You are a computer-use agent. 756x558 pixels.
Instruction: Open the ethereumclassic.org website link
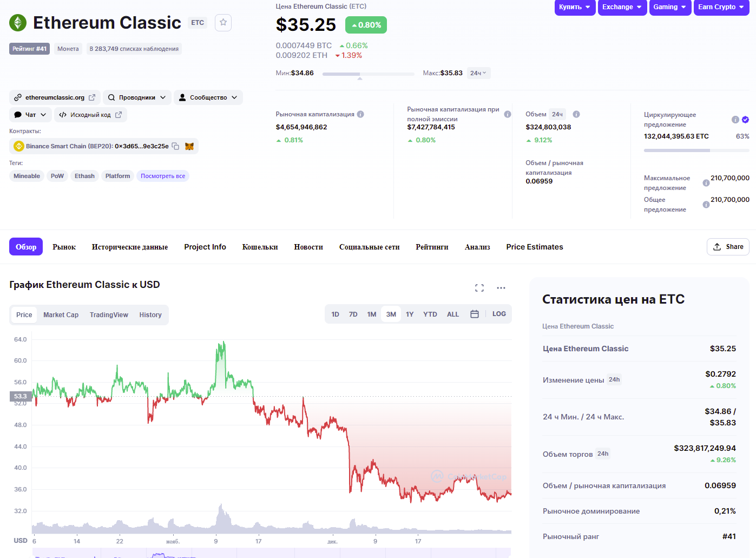[55, 97]
